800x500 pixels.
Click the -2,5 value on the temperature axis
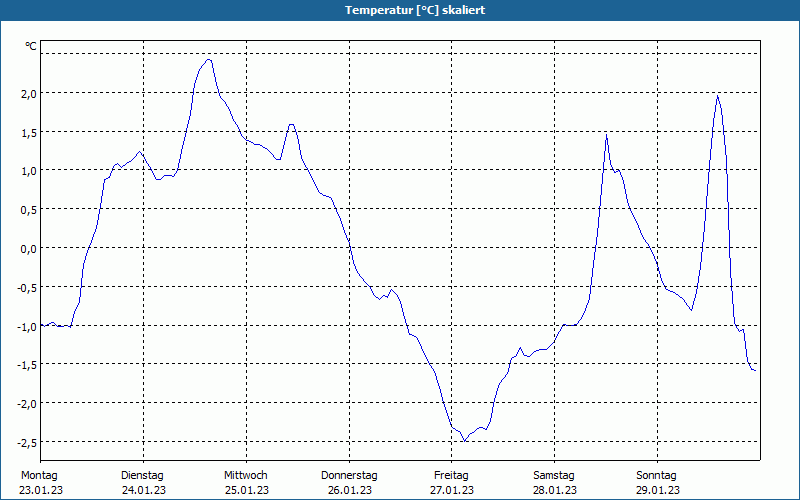tap(27, 442)
